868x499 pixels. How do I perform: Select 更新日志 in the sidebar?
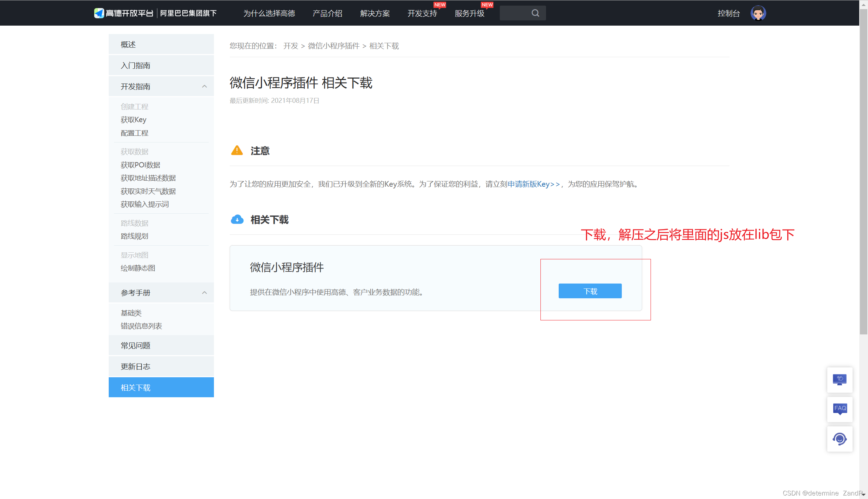click(161, 366)
